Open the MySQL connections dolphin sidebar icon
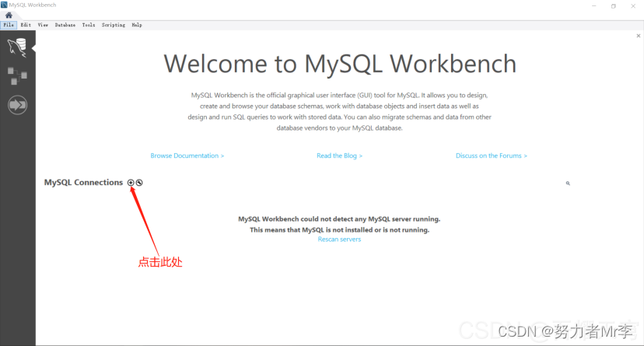644x346 pixels. tap(17, 47)
